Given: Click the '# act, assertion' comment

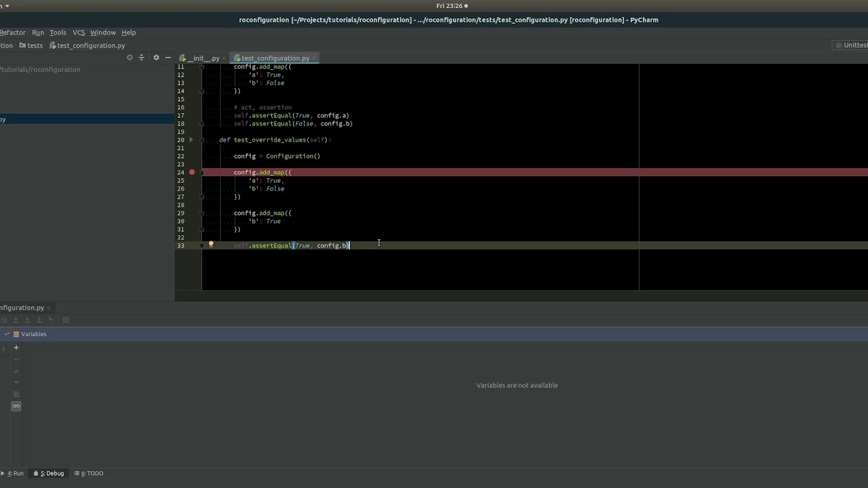Looking at the screenshot, I should pyautogui.click(x=262, y=107).
